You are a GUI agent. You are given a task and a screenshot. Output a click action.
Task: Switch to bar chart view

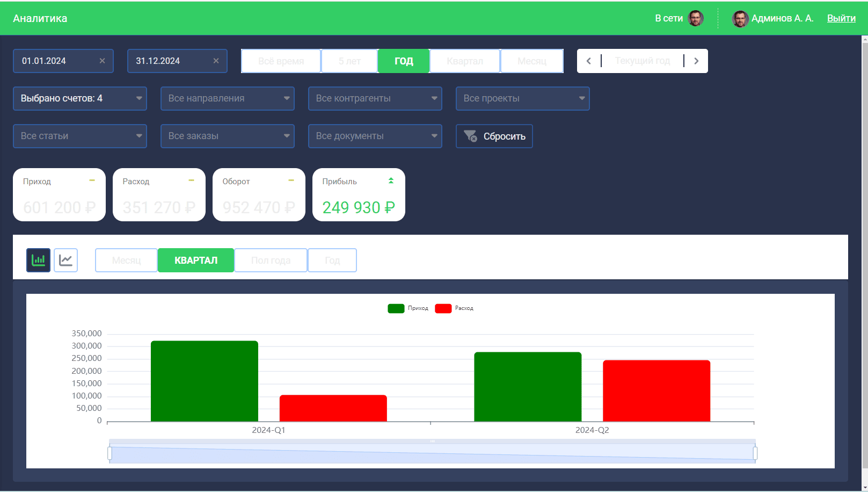tap(38, 261)
